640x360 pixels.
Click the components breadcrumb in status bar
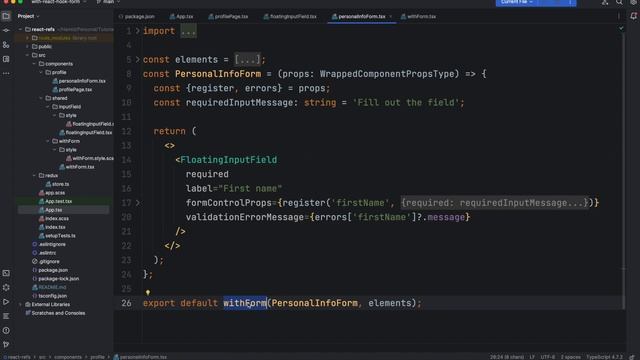(x=68, y=357)
